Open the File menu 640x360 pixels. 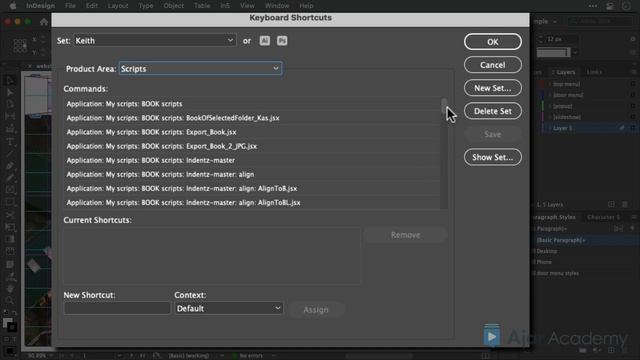[70, 6]
